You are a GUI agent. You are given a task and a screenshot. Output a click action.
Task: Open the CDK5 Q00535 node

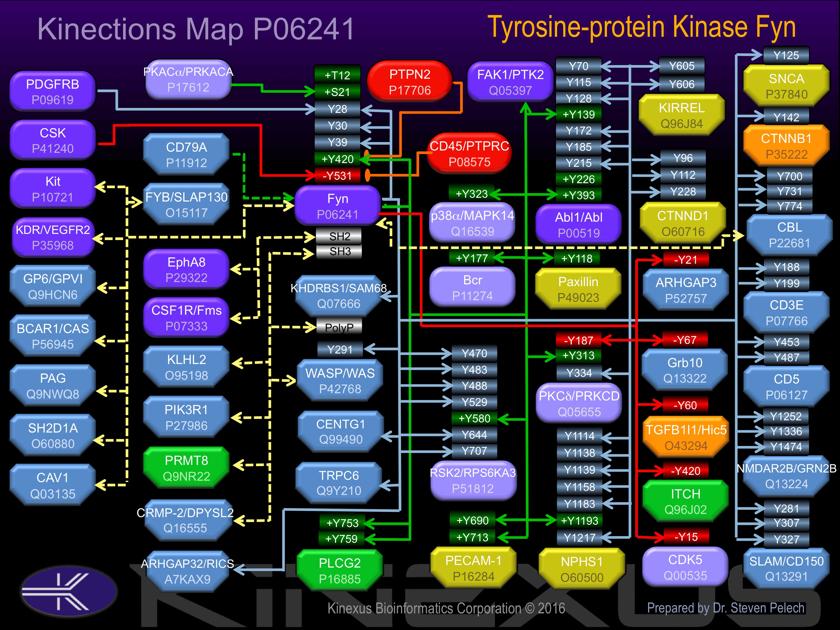[685, 567]
